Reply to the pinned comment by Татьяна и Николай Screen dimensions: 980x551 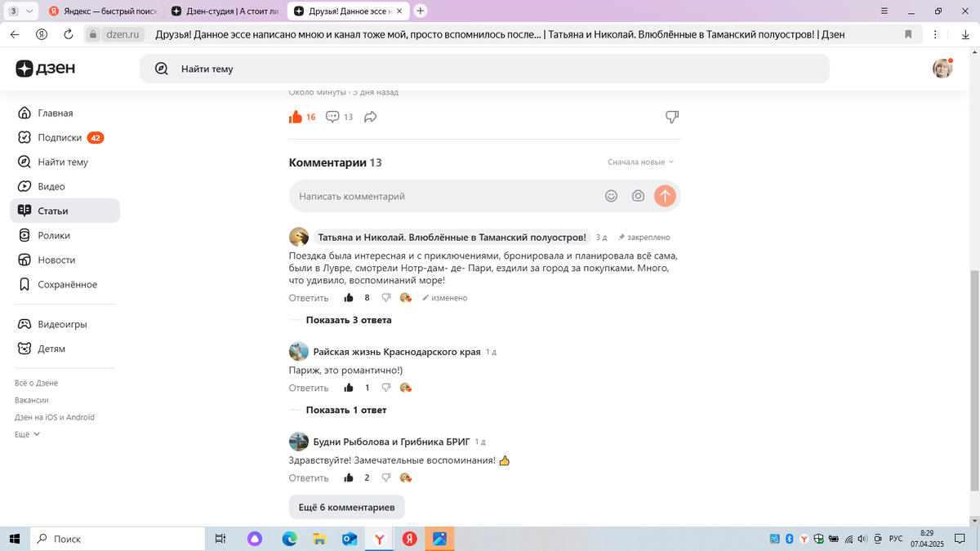coord(309,298)
